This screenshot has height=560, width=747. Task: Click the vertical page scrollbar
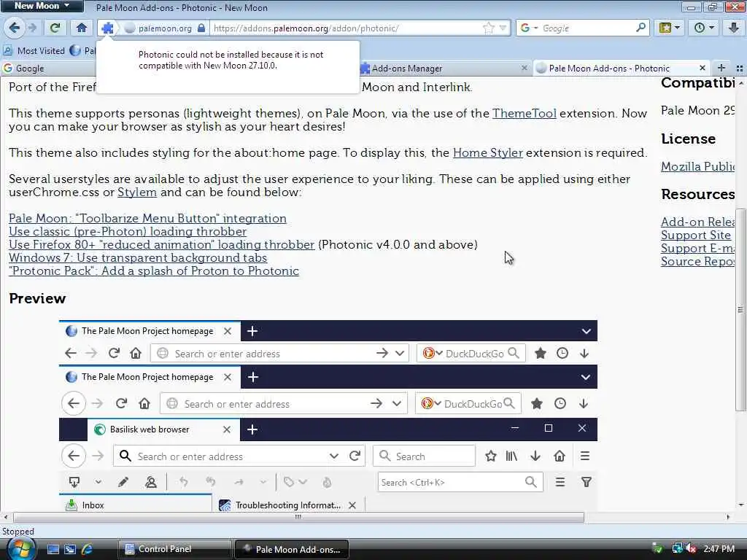[740, 309]
